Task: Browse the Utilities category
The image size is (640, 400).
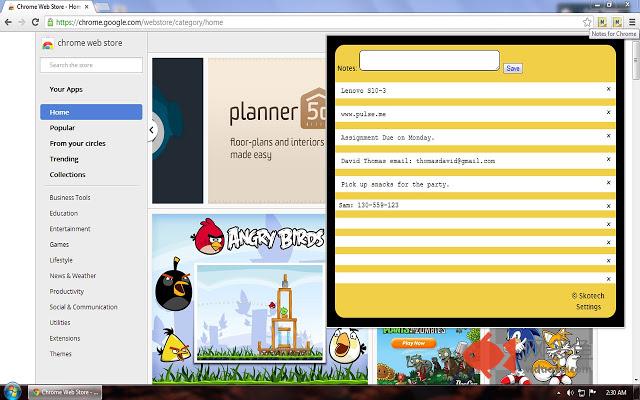Action: tap(60, 322)
